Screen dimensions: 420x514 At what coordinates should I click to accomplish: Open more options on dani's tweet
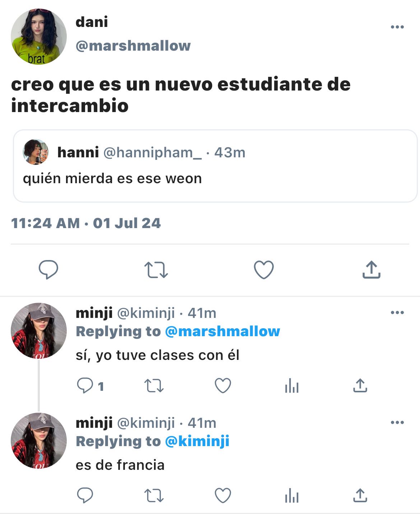point(397,27)
